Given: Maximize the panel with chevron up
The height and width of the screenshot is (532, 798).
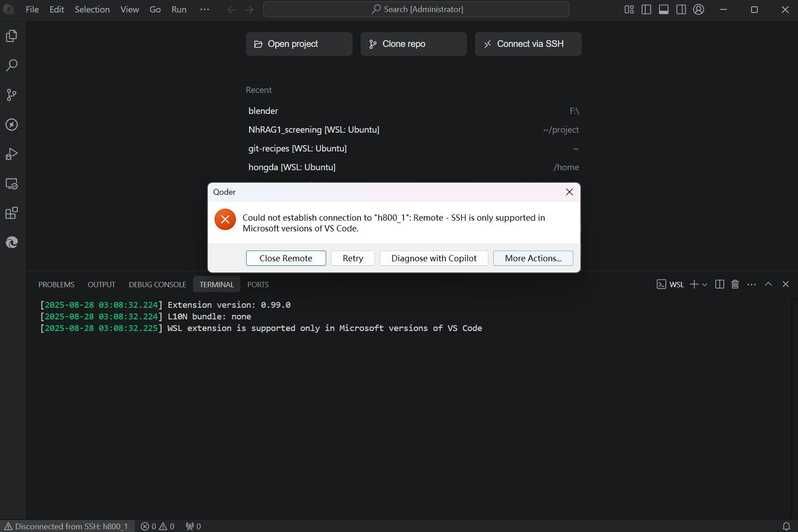Looking at the screenshot, I should point(768,284).
